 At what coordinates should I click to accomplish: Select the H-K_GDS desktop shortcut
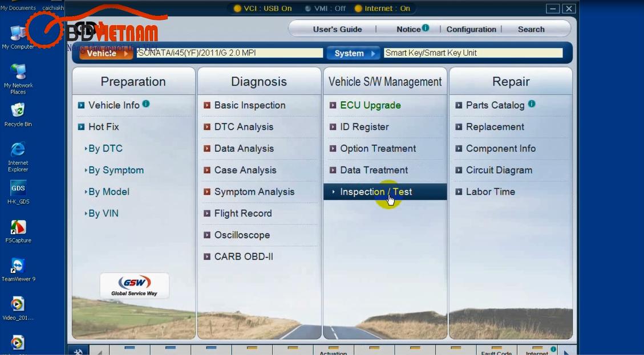pyautogui.click(x=18, y=192)
